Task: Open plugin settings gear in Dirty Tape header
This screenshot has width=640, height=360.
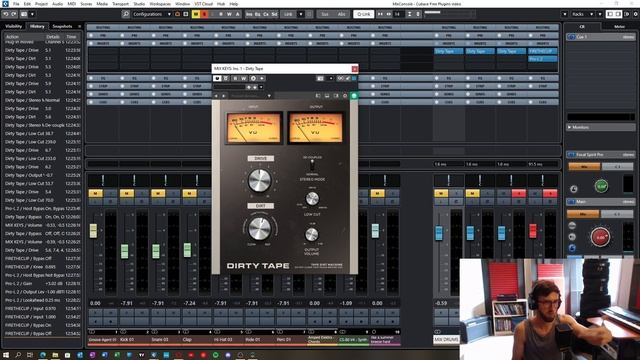Action: pos(345,96)
